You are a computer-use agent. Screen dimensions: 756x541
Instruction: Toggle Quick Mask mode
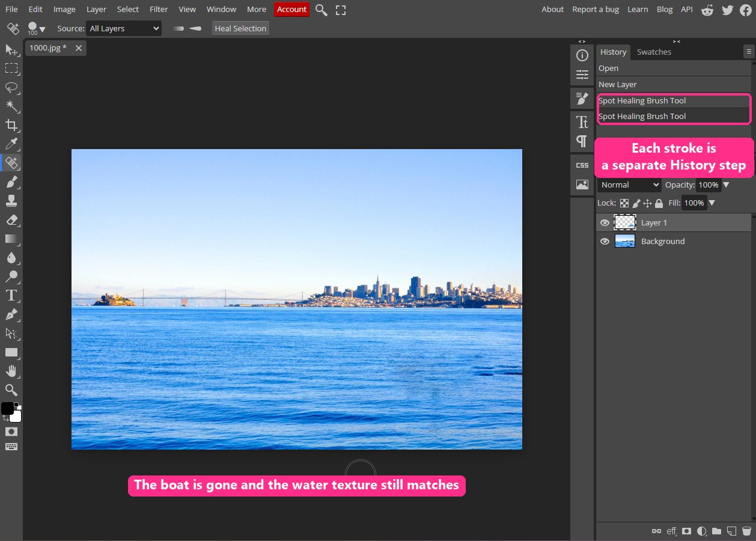coord(11,432)
